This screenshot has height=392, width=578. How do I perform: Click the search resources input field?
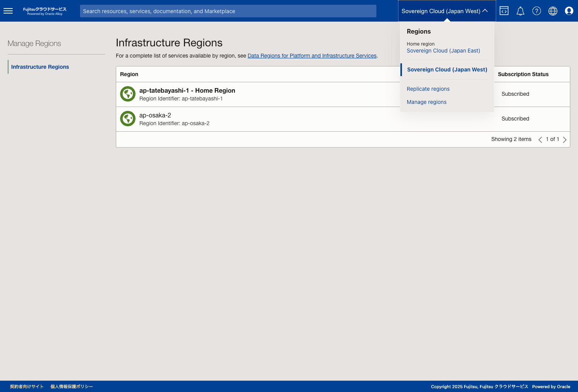[x=228, y=11]
